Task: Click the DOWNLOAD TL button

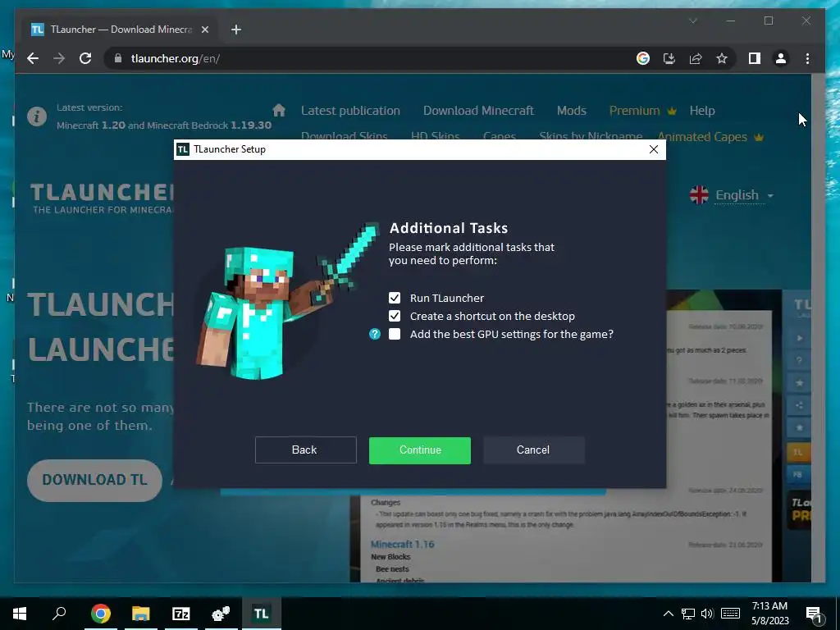Action: coord(94,480)
